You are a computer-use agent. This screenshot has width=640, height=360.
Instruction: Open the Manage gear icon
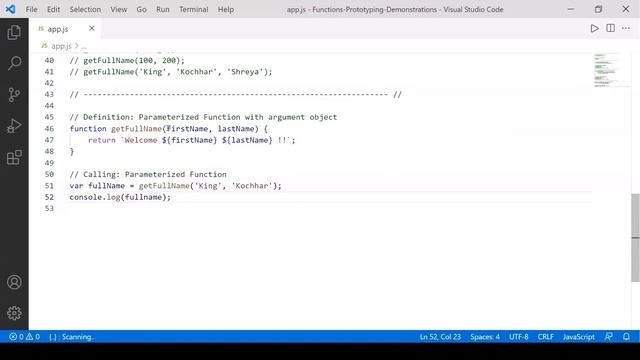click(x=14, y=313)
